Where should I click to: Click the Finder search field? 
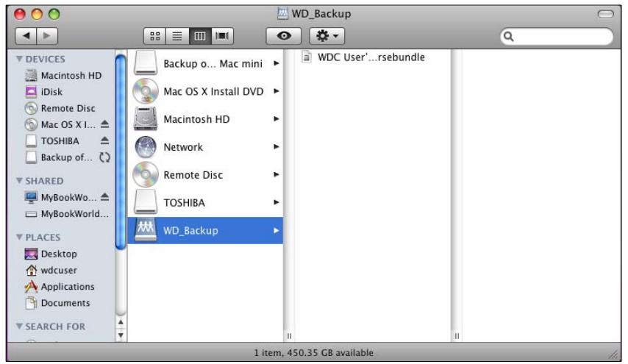[557, 37]
